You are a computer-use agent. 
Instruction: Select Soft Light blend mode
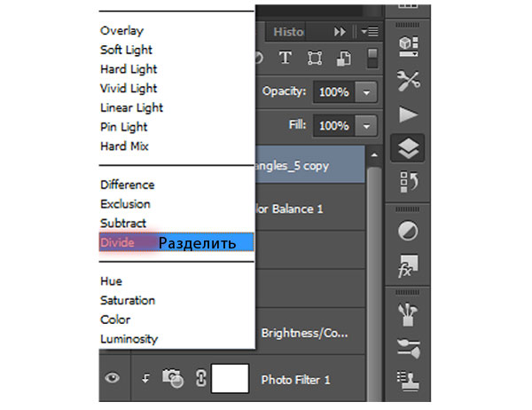(124, 50)
